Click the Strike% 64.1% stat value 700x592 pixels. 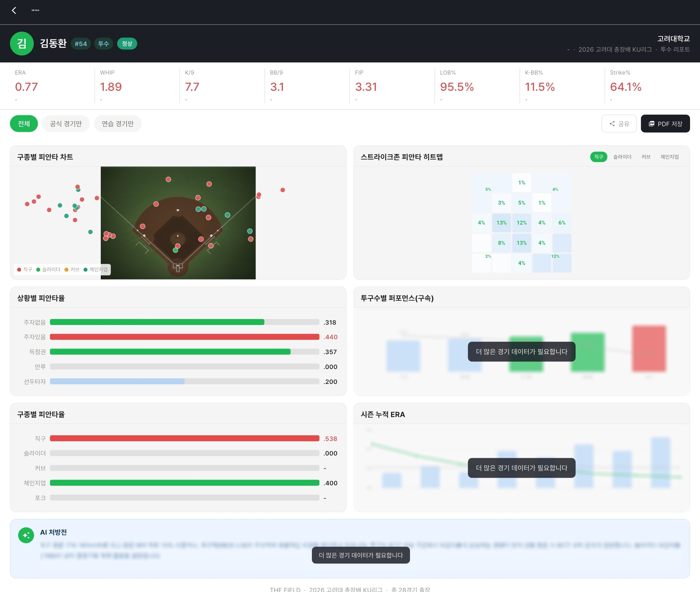point(625,87)
